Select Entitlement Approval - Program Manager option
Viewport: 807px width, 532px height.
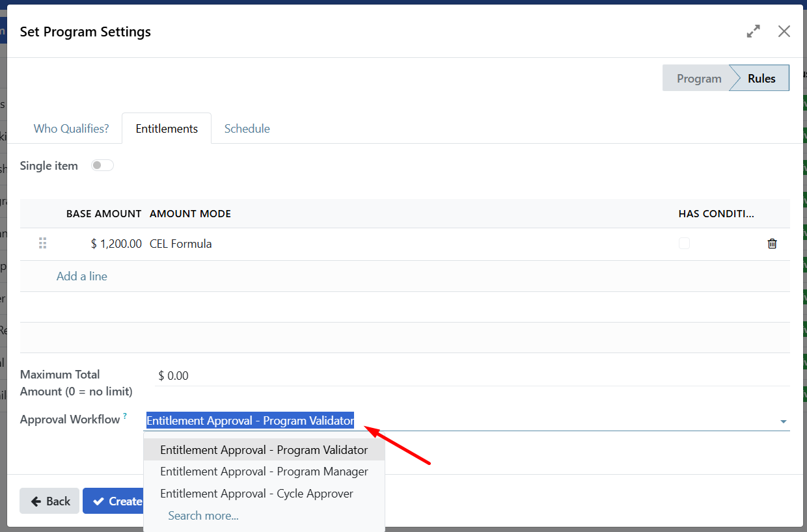click(264, 472)
